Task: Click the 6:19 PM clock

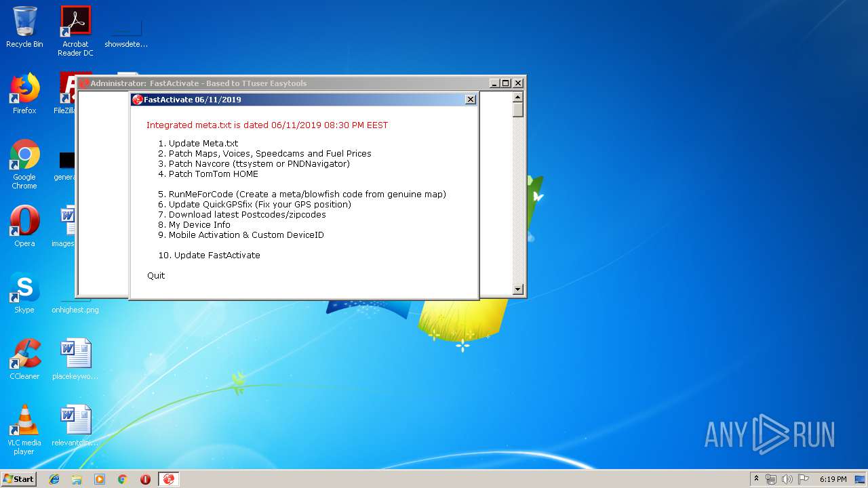Action: click(833, 479)
